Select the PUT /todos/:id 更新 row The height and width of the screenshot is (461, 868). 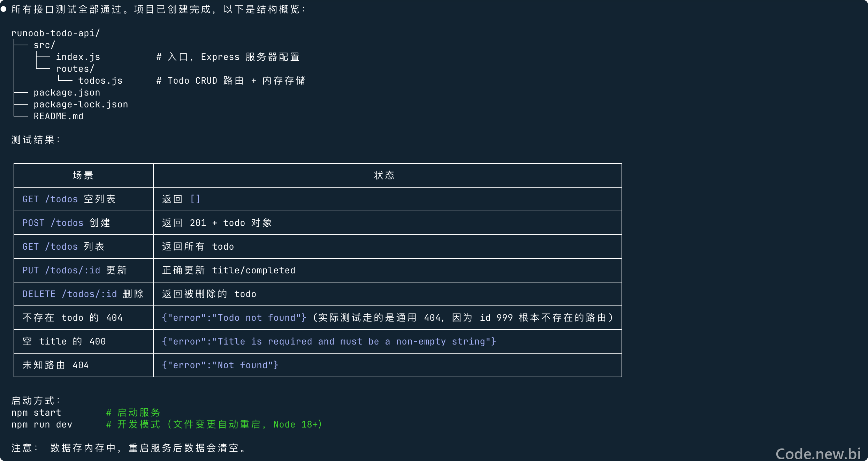click(x=318, y=270)
